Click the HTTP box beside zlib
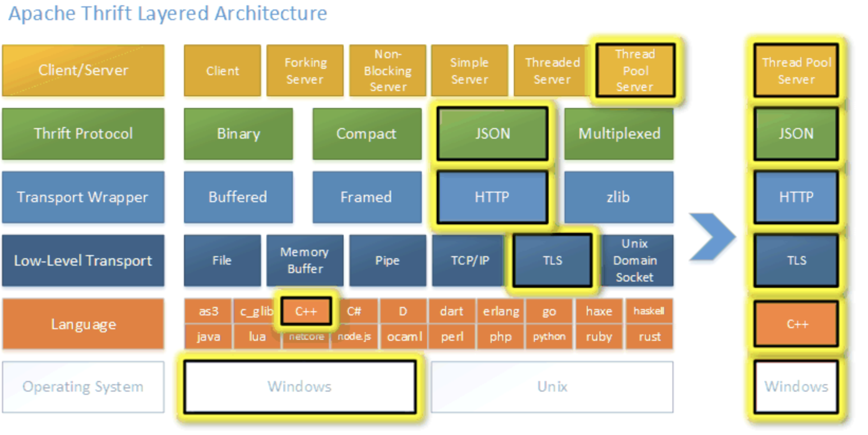 coord(493,197)
